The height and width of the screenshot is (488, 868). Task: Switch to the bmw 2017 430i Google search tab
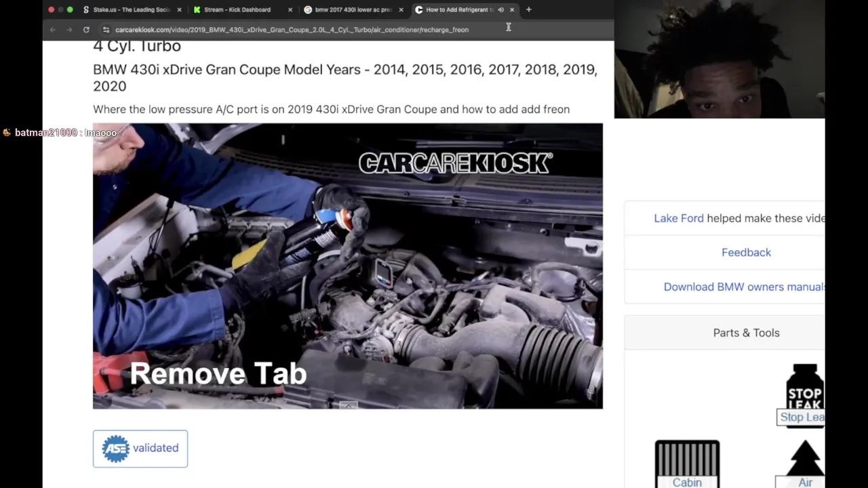click(x=353, y=9)
